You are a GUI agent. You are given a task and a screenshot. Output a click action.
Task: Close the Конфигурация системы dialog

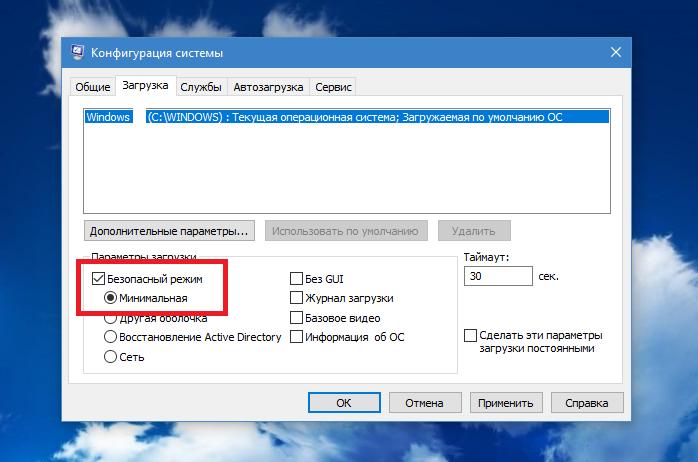point(616,52)
